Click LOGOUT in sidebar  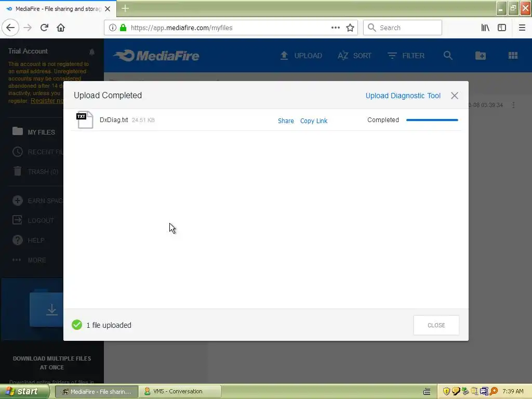point(33,220)
